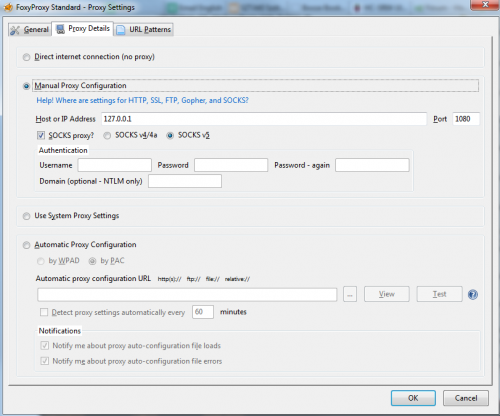500x416 pixels.
Task: Toggle the SOCKS proxy checkbox
Action: coord(41,135)
